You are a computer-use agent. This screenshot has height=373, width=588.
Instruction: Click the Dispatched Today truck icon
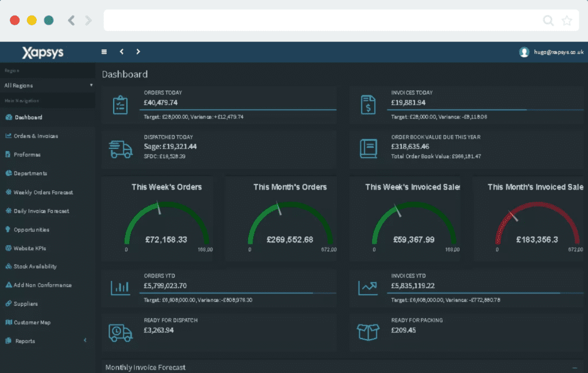120,149
